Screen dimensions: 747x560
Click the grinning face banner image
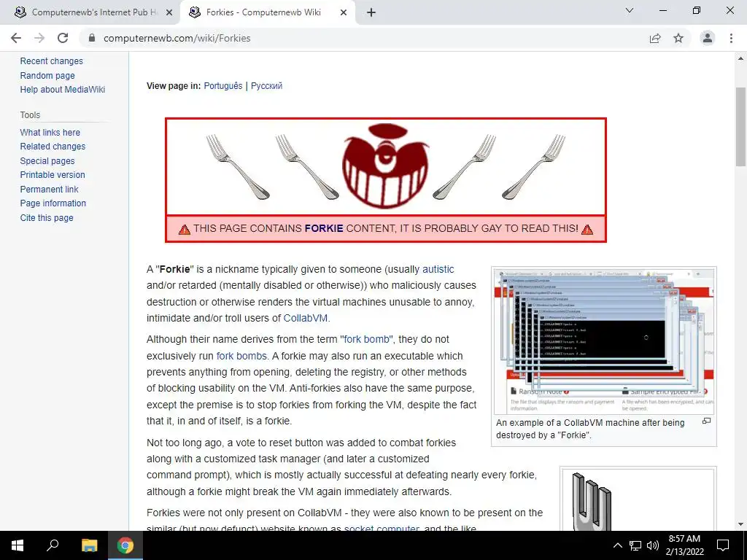(x=385, y=166)
